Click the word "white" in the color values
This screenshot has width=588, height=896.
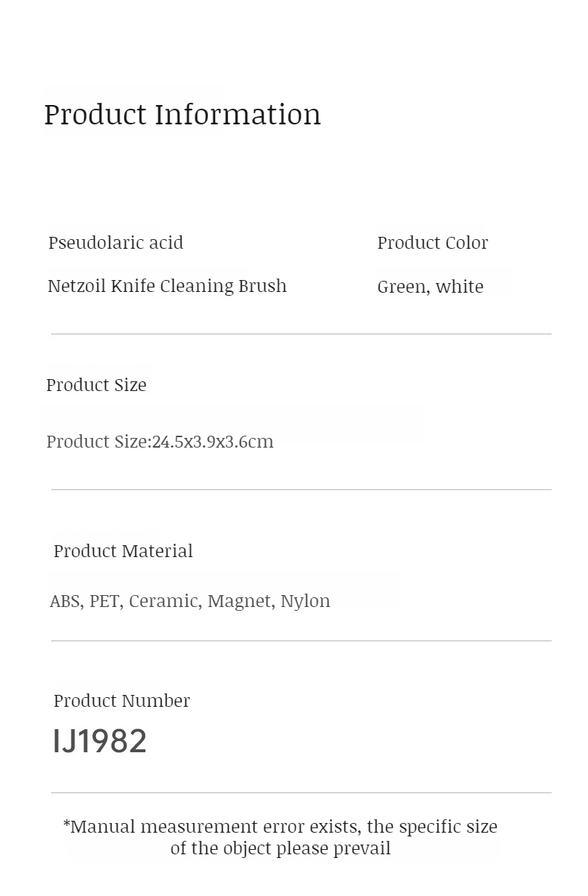pyautogui.click(x=459, y=287)
